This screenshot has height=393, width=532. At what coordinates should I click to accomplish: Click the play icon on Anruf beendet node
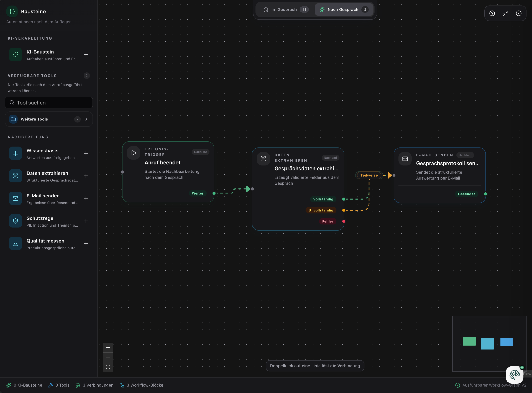click(x=134, y=153)
